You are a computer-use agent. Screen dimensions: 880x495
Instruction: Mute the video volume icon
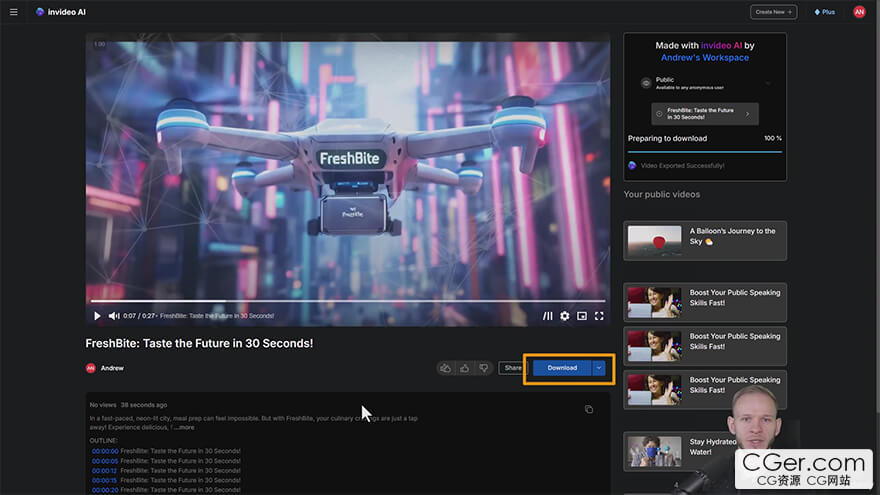point(114,316)
